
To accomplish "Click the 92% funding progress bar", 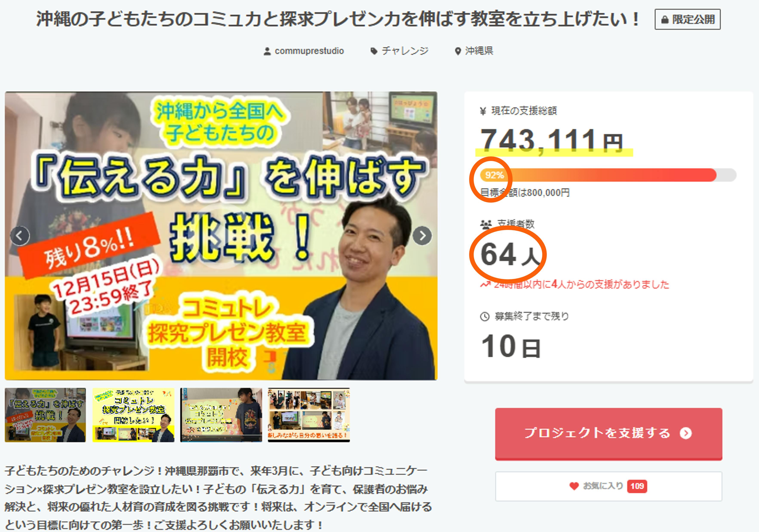I will click(608, 175).
